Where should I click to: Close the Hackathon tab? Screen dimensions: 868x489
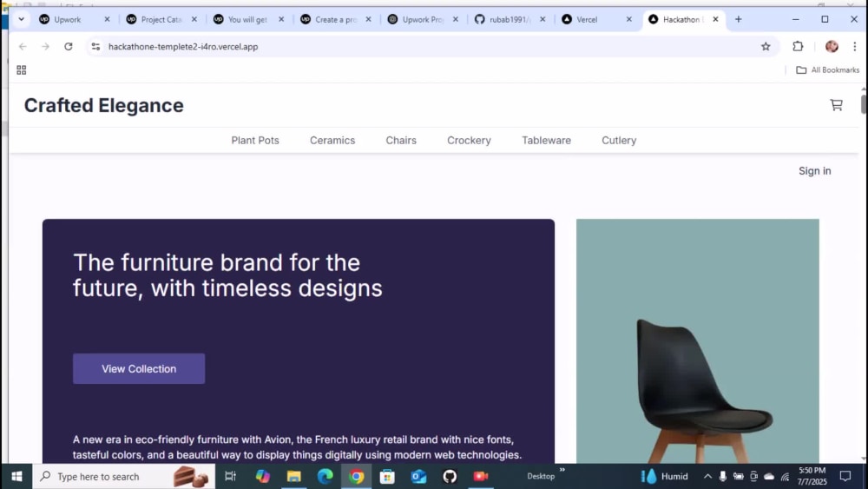tap(715, 19)
